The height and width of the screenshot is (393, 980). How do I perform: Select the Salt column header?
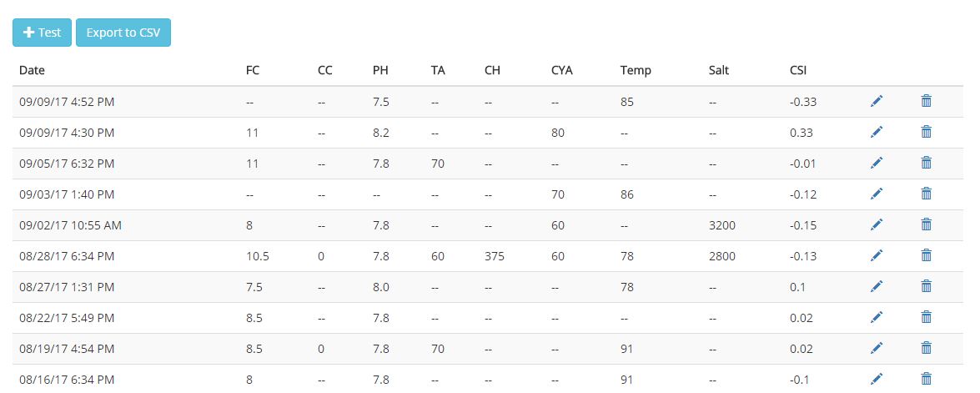(719, 70)
